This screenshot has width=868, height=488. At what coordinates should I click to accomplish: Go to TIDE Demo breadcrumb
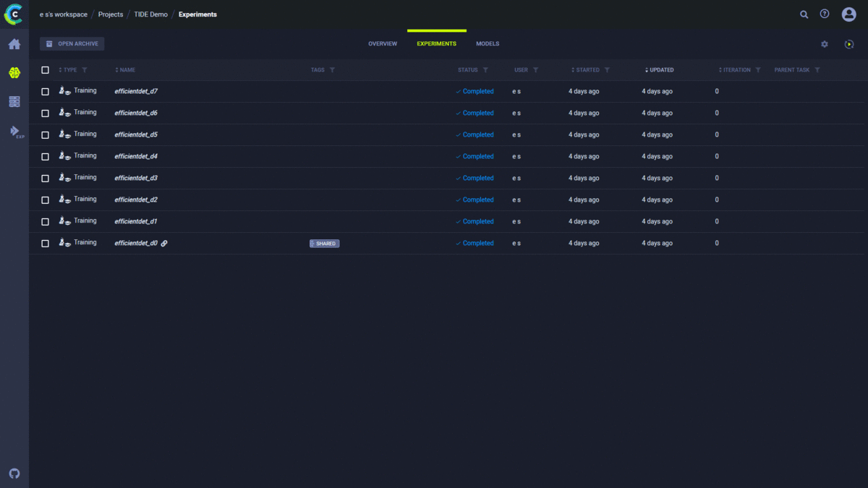pos(150,14)
